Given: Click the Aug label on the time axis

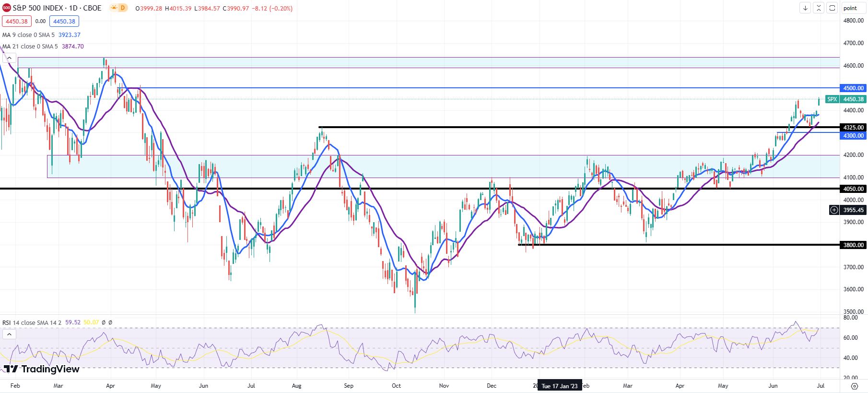Looking at the screenshot, I should pyautogui.click(x=296, y=386).
